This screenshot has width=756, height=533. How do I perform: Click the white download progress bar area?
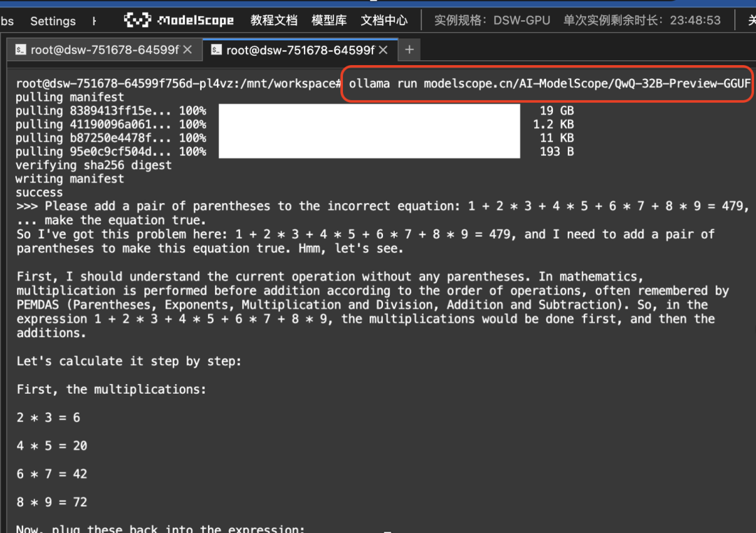[x=370, y=131]
